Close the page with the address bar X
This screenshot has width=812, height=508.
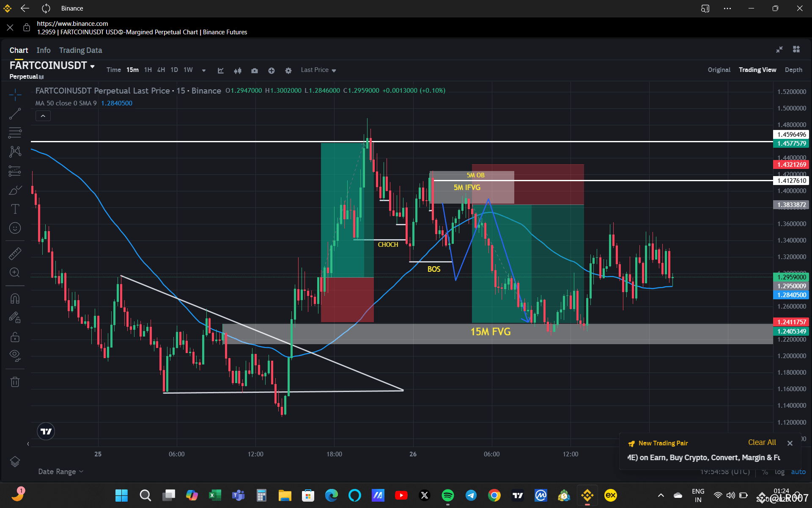click(10, 28)
